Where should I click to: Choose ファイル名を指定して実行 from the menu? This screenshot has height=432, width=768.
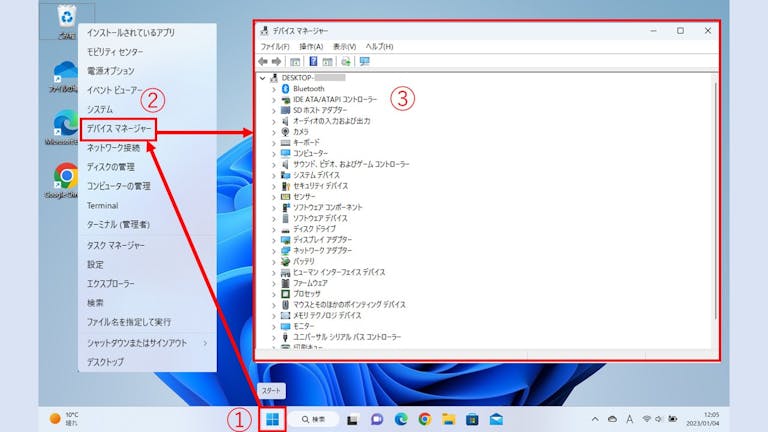(129, 322)
